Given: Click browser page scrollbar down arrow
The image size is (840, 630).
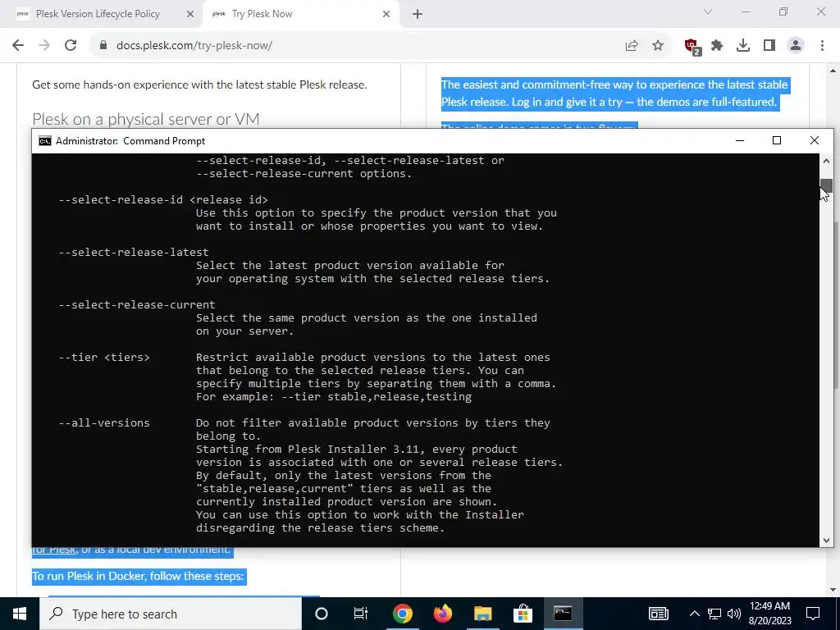Looking at the screenshot, I should pyautogui.click(x=833, y=590).
